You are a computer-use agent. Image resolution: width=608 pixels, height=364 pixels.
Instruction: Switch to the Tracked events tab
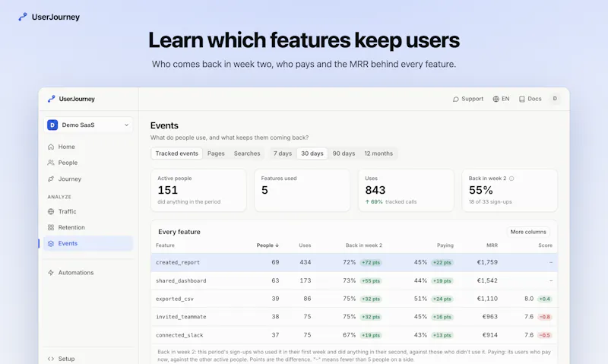[177, 154]
